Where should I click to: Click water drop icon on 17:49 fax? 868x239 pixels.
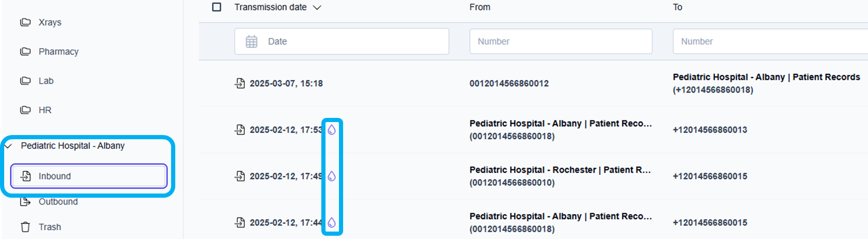tap(332, 176)
